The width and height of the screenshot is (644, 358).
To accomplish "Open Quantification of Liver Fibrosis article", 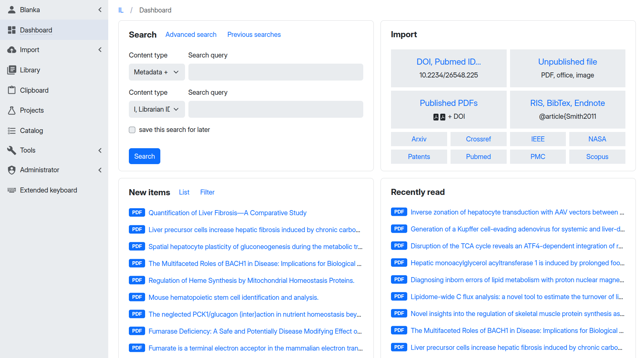I will pyautogui.click(x=227, y=213).
